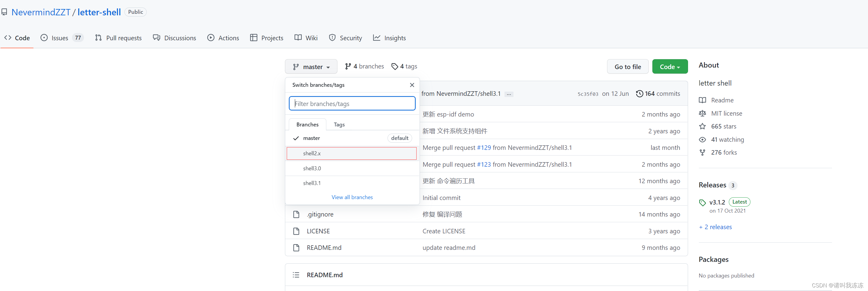Viewport: 868px width, 291px height.
Task: Open commit 'Create LICENSE'
Action: (x=444, y=231)
